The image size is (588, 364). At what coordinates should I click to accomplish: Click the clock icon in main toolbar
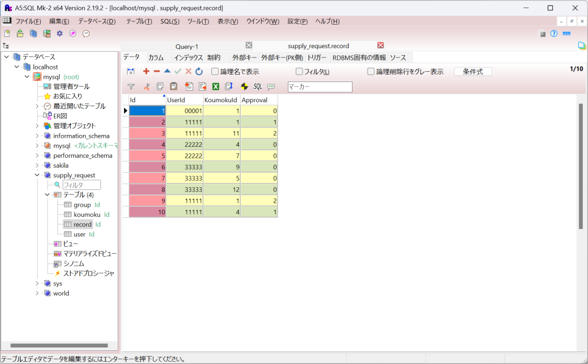pos(86,33)
